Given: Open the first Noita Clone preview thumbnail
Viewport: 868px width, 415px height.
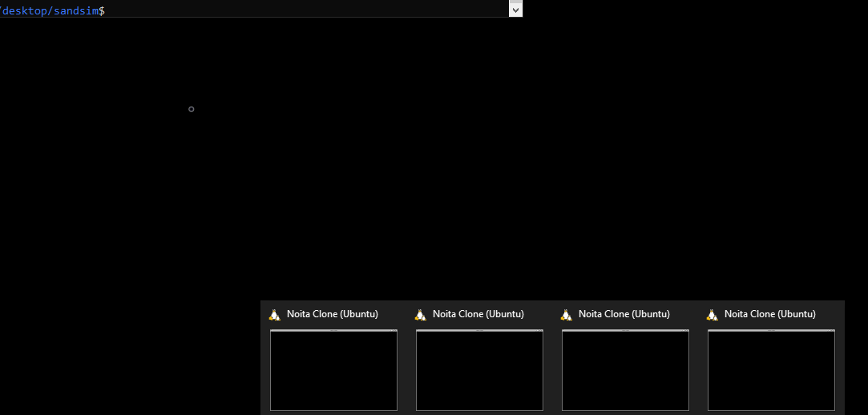Looking at the screenshot, I should (333, 370).
